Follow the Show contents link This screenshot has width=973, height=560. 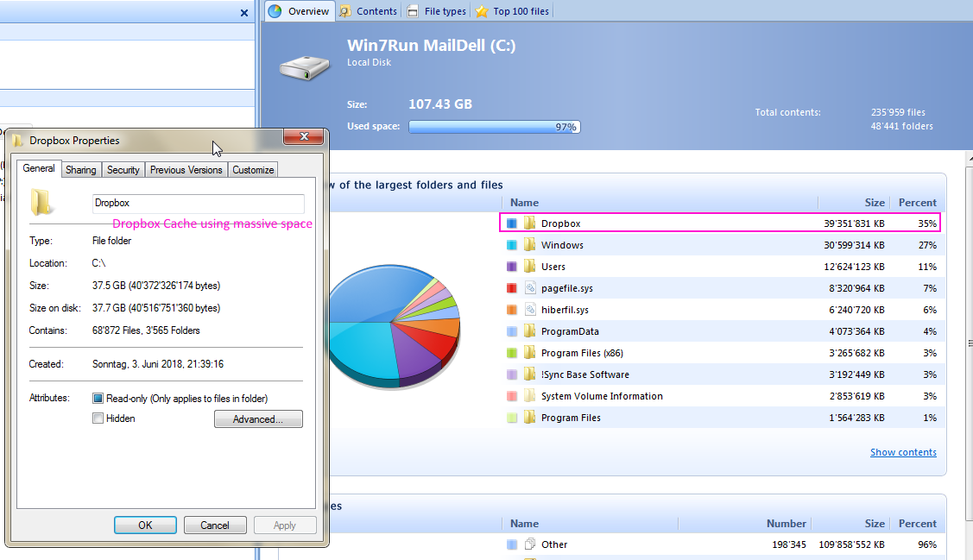903,452
